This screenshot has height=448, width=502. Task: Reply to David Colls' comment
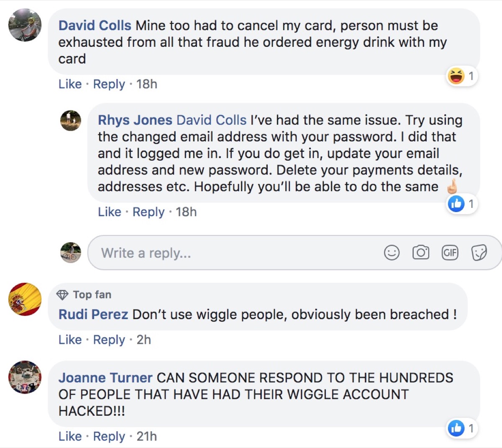click(109, 84)
